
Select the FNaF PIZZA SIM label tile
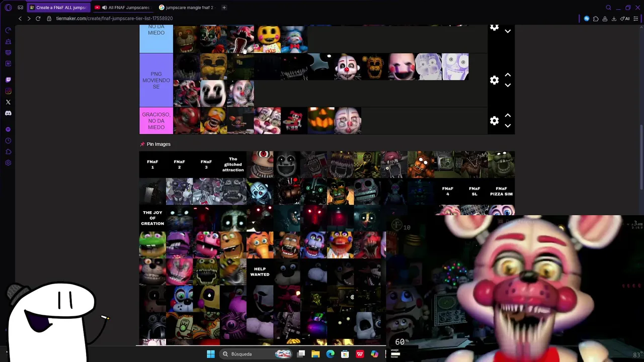point(501,191)
